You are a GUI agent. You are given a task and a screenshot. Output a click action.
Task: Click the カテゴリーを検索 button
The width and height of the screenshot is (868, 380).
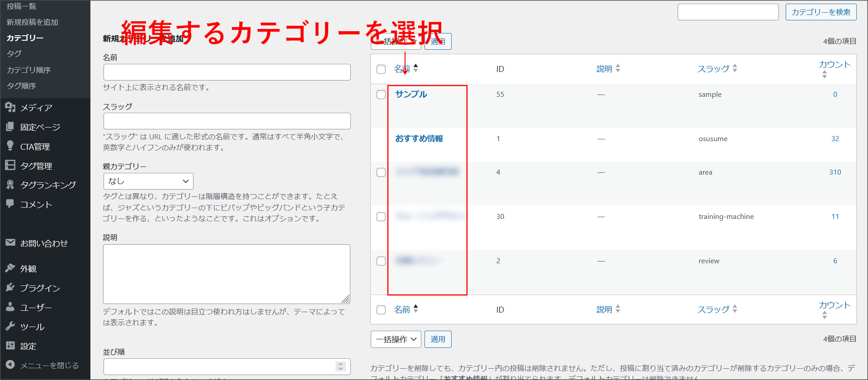[x=821, y=12]
